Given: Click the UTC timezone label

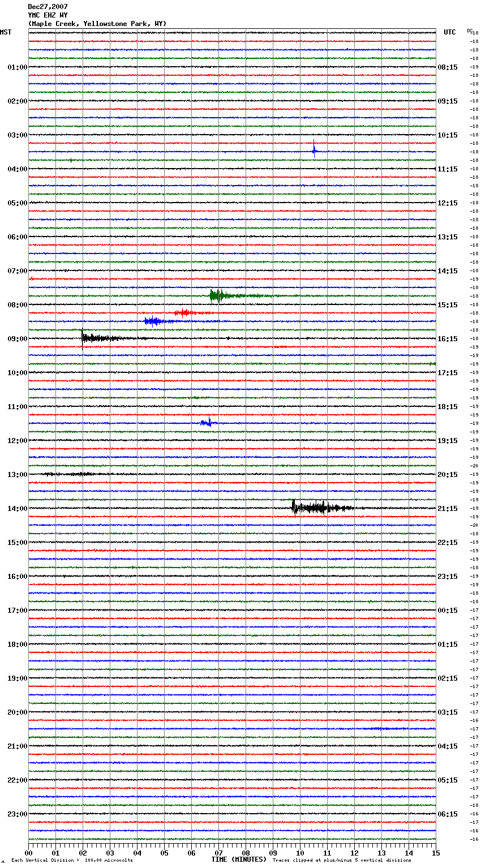Looking at the screenshot, I should pyautogui.click(x=449, y=32).
